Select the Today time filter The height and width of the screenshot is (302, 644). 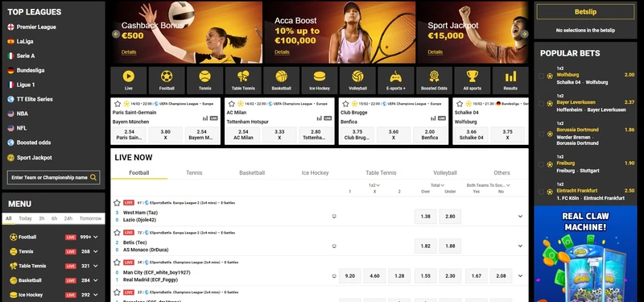click(x=25, y=218)
